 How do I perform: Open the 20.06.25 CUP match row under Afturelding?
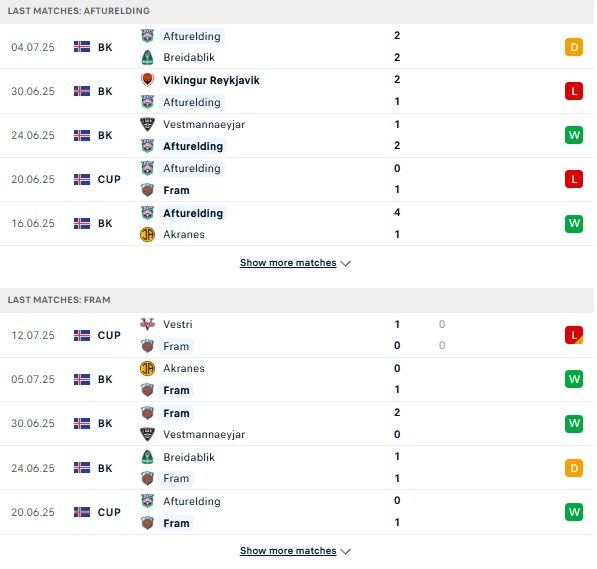click(297, 179)
